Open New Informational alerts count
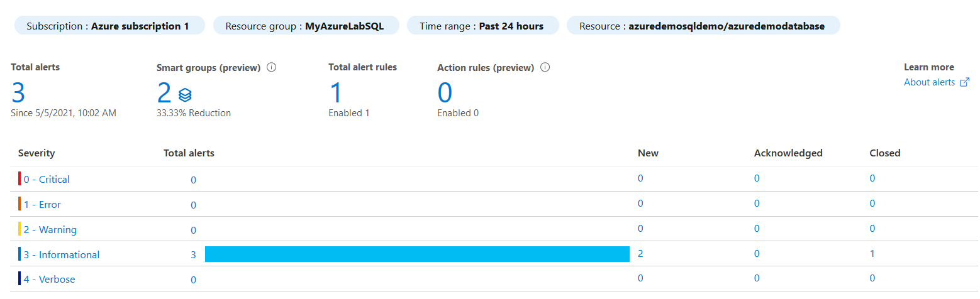980x299 pixels. (x=640, y=254)
